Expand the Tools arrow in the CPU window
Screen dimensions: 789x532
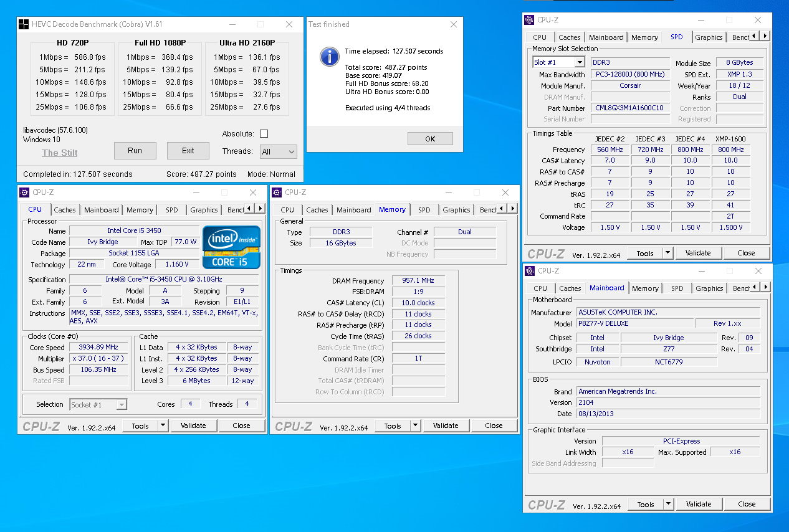(163, 425)
